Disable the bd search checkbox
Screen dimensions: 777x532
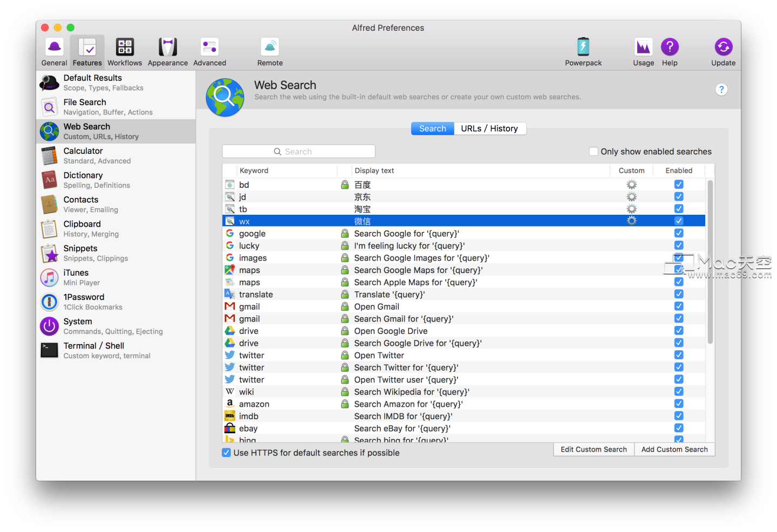(679, 185)
